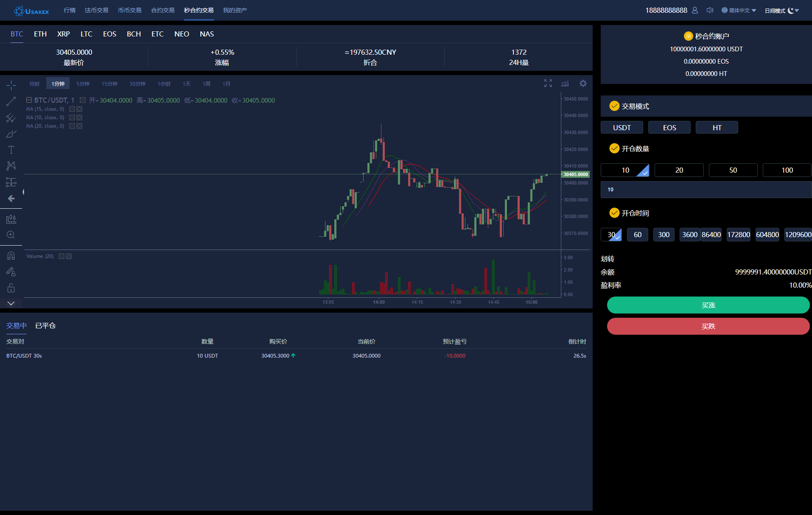812x515 pixels.
Task: Set chart interval to 1小时
Action: (164, 84)
